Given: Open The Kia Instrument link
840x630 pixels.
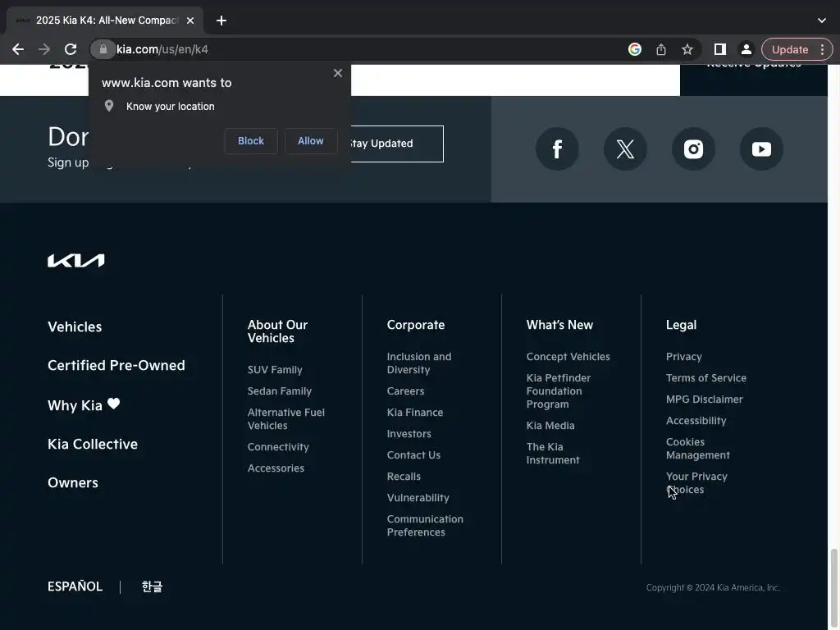Looking at the screenshot, I should click(553, 453).
